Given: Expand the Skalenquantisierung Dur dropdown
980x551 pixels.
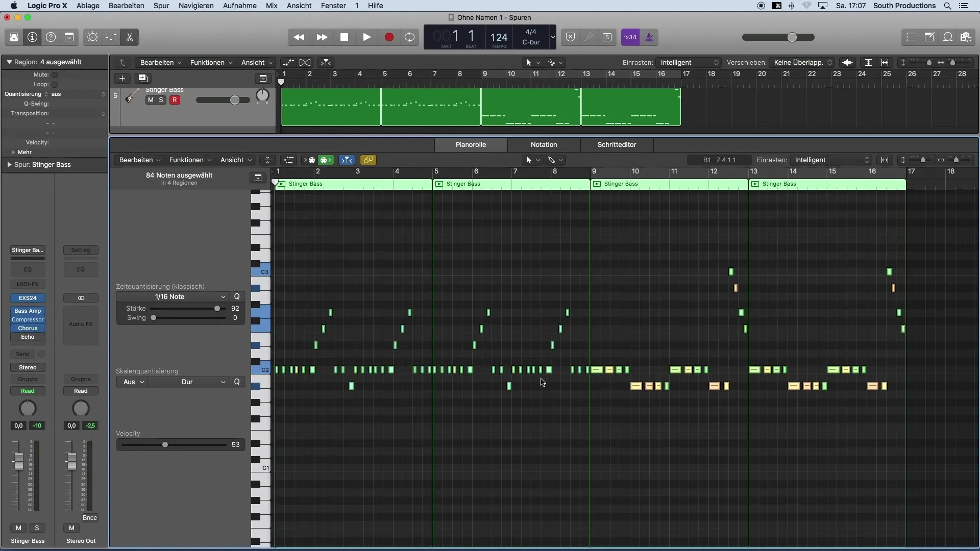Looking at the screenshot, I should tap(201, 382).
